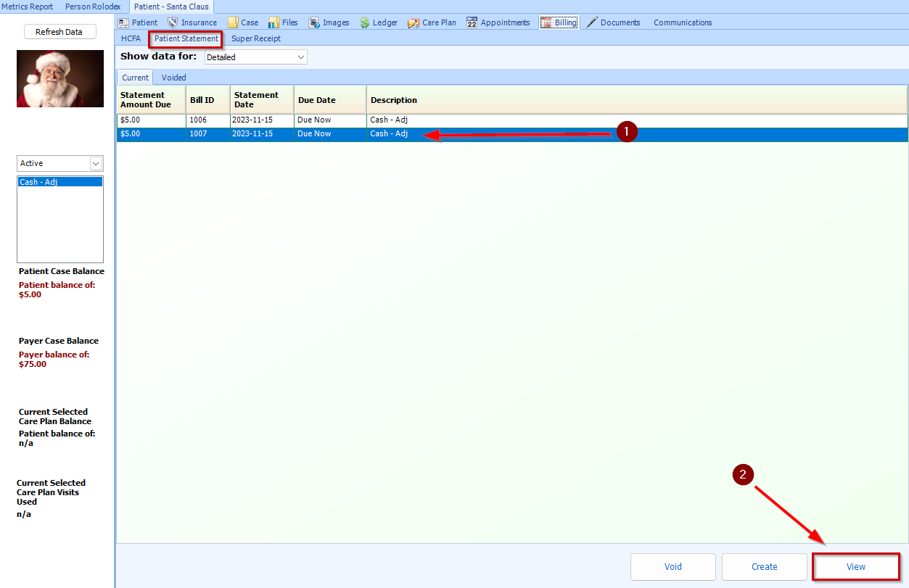Viewport: 909px width, 588px height.
Task: Switch to the Voided tab
Action: pos(173,78)
